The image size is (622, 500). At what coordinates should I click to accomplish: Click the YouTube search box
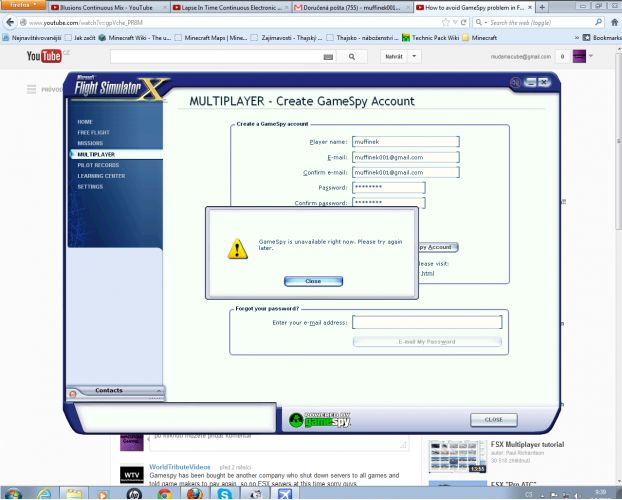tap(216, 57)
